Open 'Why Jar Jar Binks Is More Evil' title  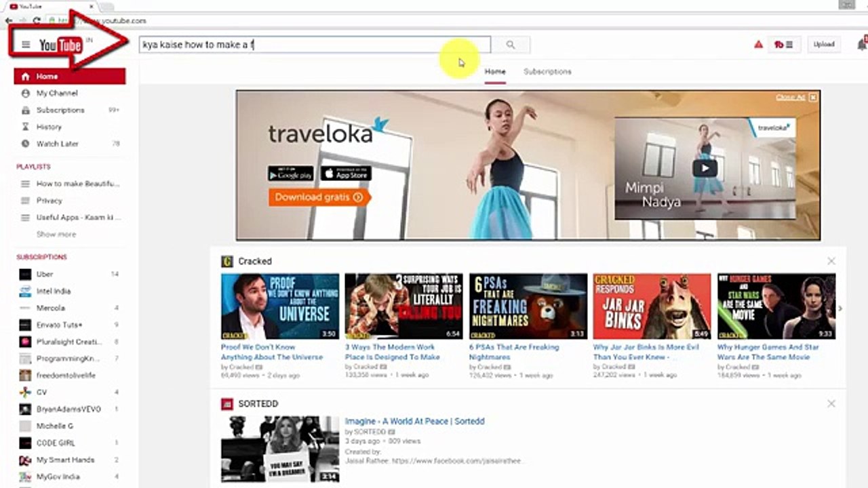point(646,352)
